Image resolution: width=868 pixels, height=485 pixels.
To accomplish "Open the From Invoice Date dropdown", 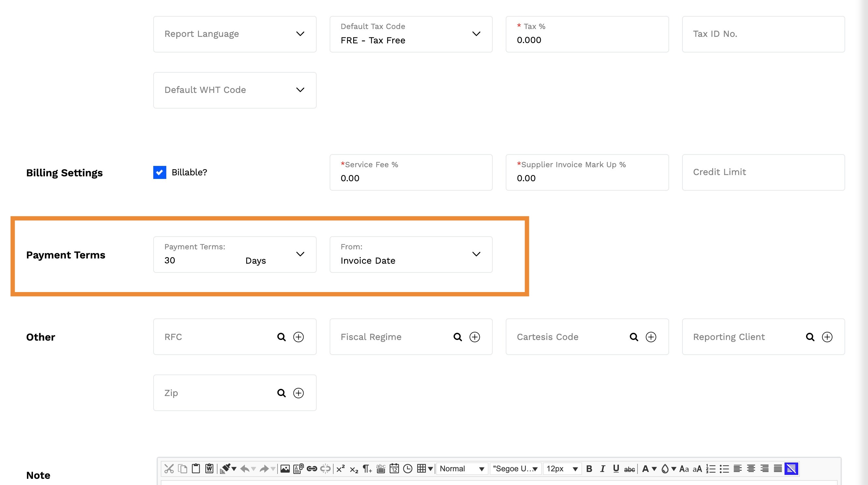I will (x=411, y=254).
